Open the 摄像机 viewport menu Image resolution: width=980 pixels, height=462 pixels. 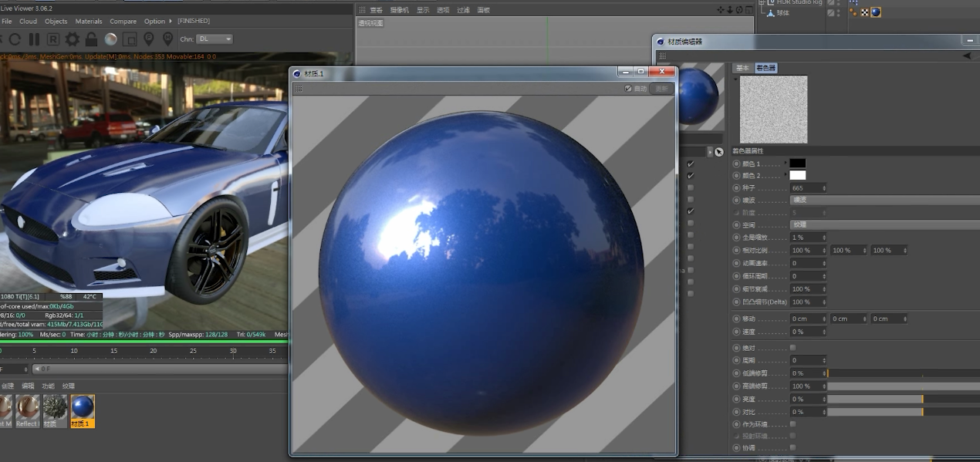click(x=399, y=10)
